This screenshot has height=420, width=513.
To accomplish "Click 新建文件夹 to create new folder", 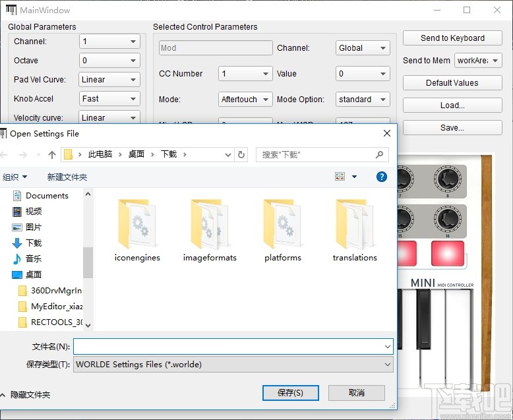I will (67, 177).
